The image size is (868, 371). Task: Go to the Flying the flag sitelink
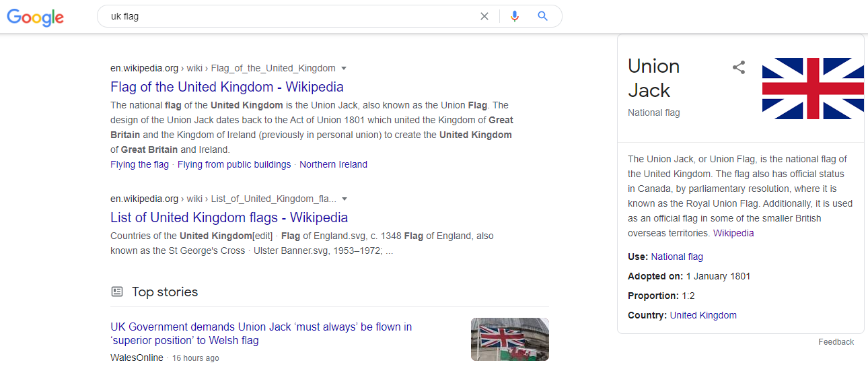tap(139, 164)
